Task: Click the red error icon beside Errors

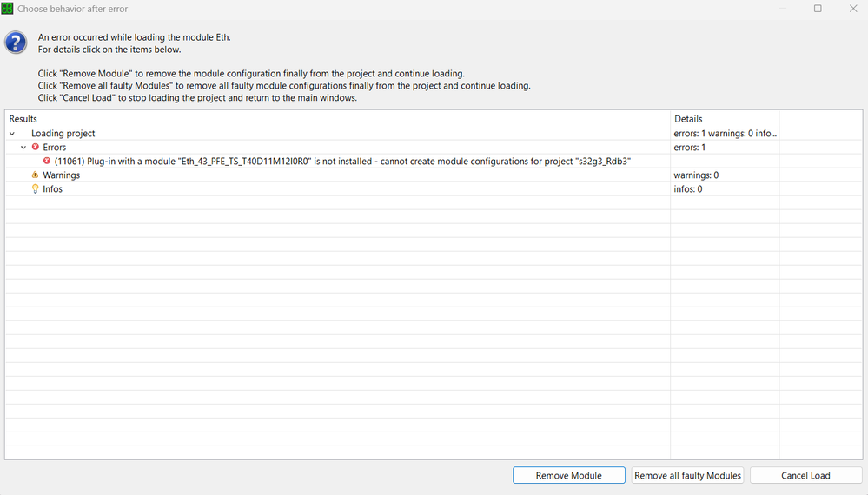Action: 36,148
